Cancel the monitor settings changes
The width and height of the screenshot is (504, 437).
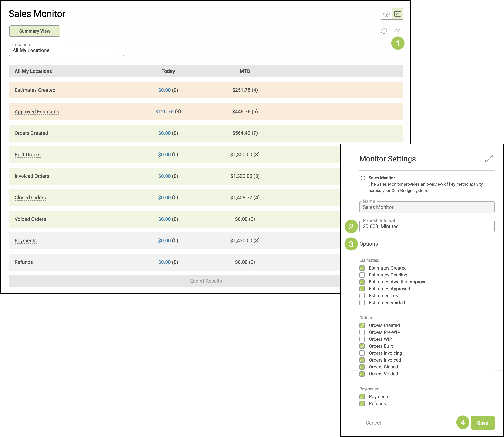coord(373,423)
